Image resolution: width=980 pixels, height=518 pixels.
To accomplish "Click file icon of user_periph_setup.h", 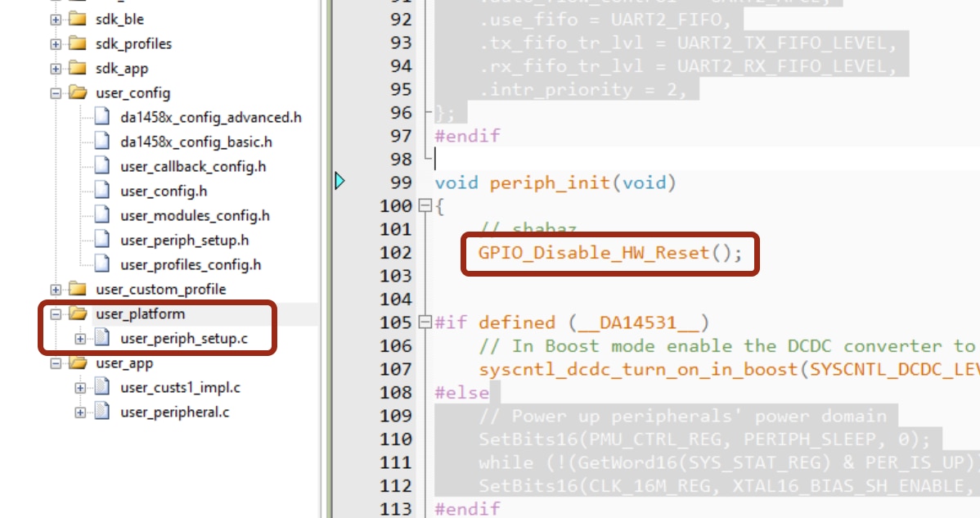I will pyautogui.click(x=102, y=239).
